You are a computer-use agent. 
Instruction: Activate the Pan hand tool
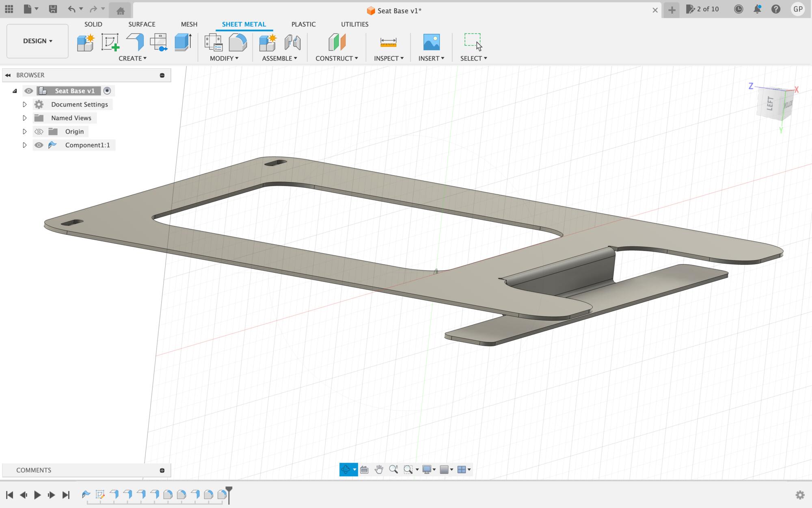click(379, 470)
